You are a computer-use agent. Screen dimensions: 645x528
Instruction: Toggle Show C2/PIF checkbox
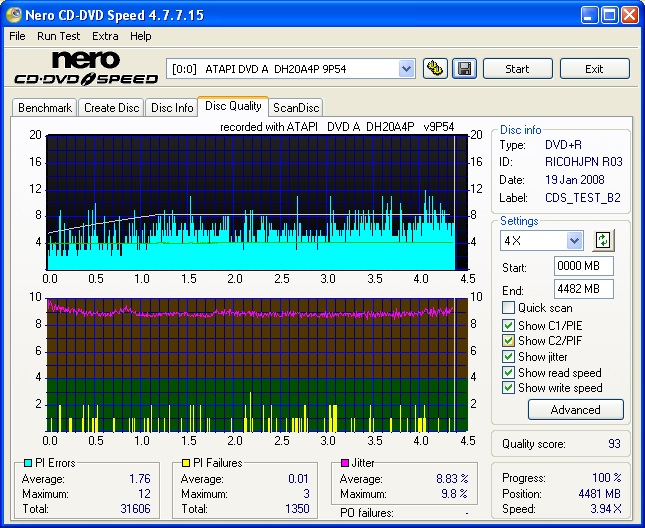click(x=508, y=340)
